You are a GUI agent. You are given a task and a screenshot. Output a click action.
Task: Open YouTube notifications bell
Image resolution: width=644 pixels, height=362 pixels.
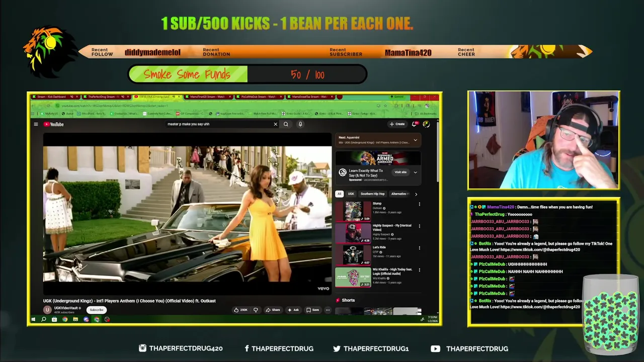pyautogui.click(x=415, y=124)
